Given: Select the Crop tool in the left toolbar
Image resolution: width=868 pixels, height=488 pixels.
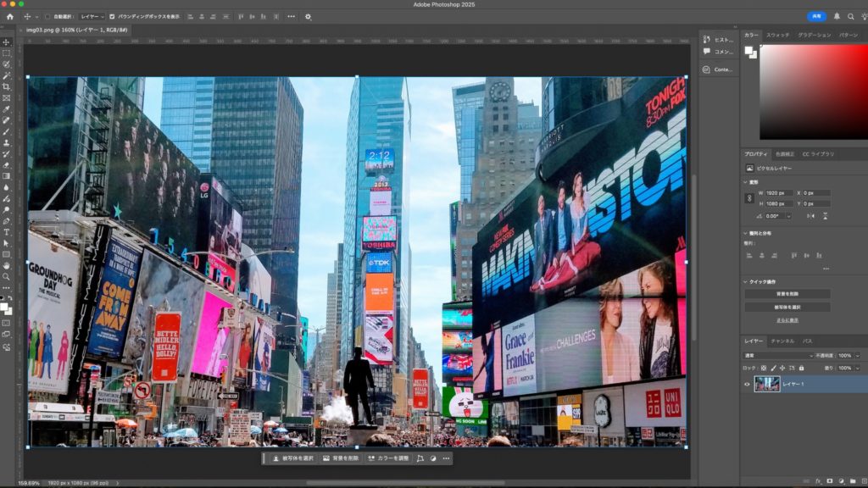Looking at the screenshot, I should point(6,86).
